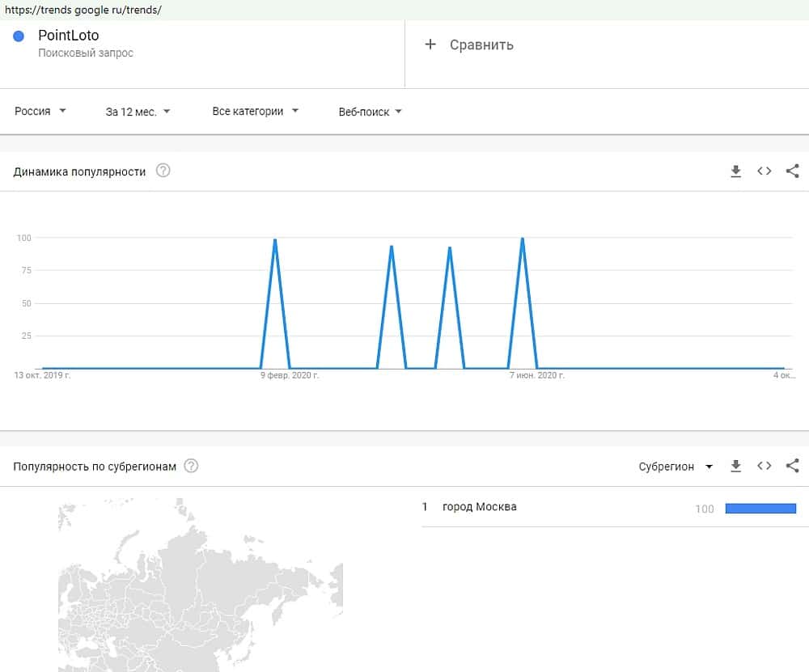Select город Москва in subregion list

[479, 507]
